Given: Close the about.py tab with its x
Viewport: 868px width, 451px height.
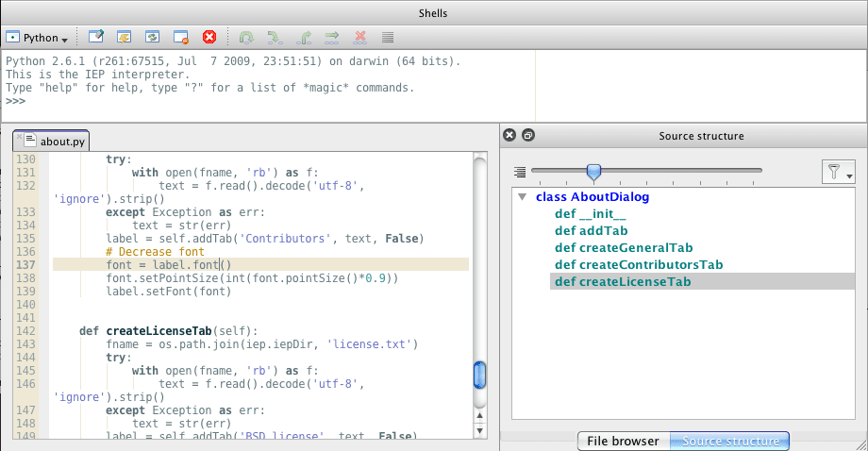Looking at the screenshot, I should pos(20,136).
